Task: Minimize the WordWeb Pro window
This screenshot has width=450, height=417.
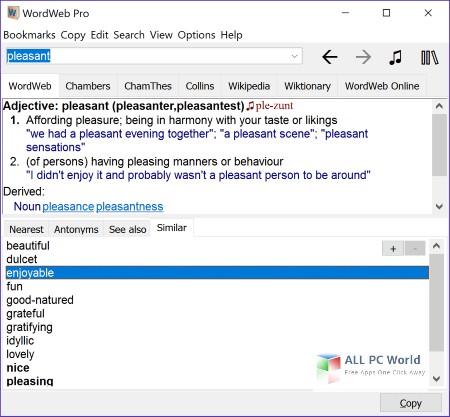Action: 346,13
